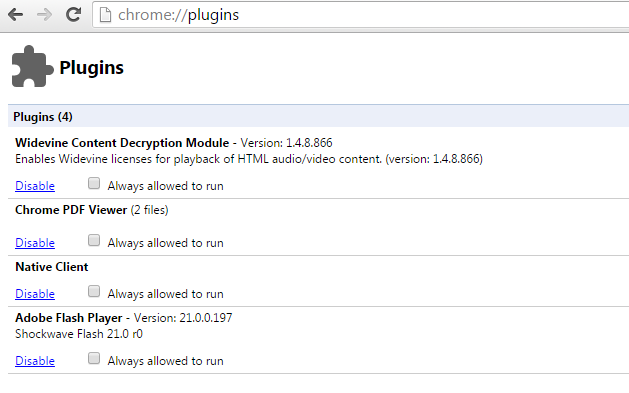Viewport: 629px width, 393px height.
Task: Toggle always allowed for Adobe Flash Player
Action: (94, 359)
